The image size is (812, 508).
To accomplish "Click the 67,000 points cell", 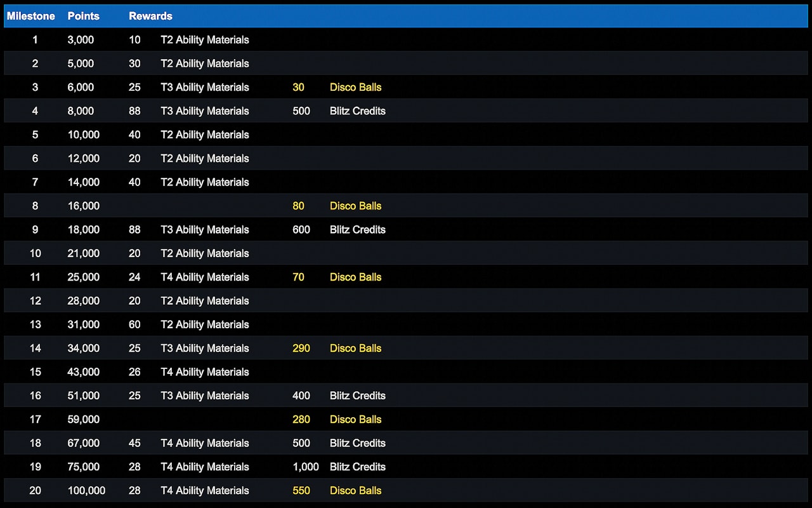I will 83,443.
